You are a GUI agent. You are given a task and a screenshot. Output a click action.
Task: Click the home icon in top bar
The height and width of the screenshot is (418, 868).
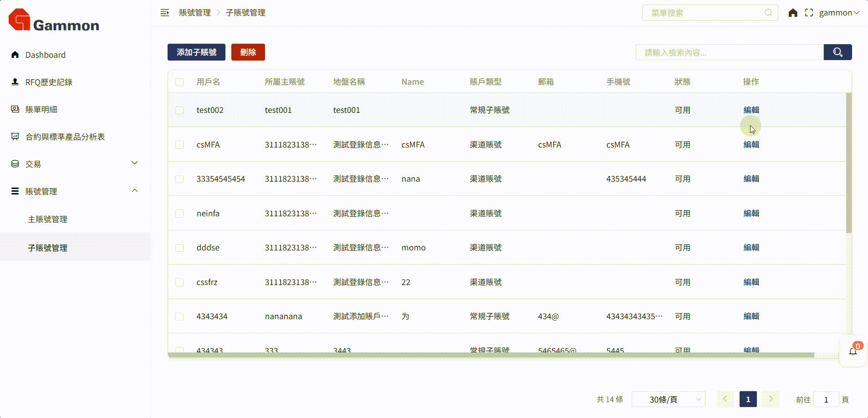(793, 13)
